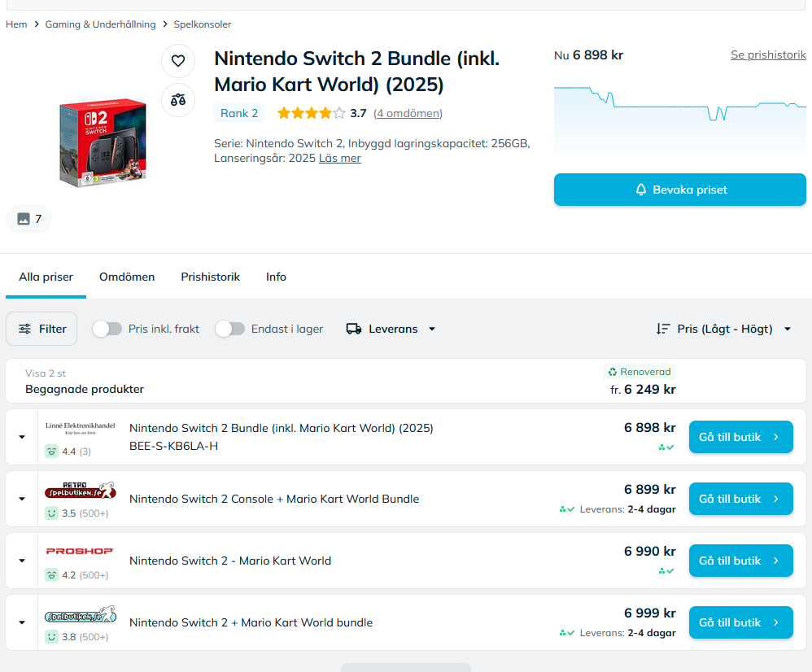Click the Rank 2 badge
This screenshot has width=812, height=672.
tap(239, 113)
